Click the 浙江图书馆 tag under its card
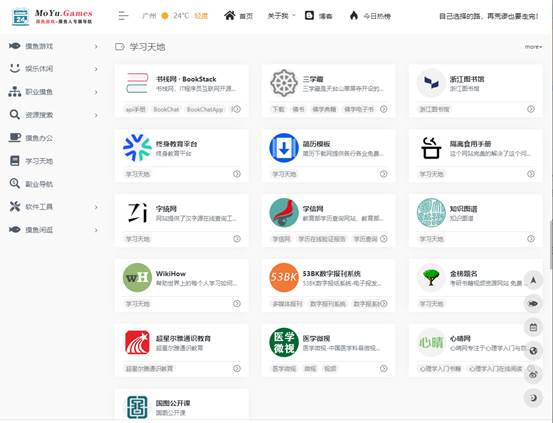553x423 pixels. [434, 109]
